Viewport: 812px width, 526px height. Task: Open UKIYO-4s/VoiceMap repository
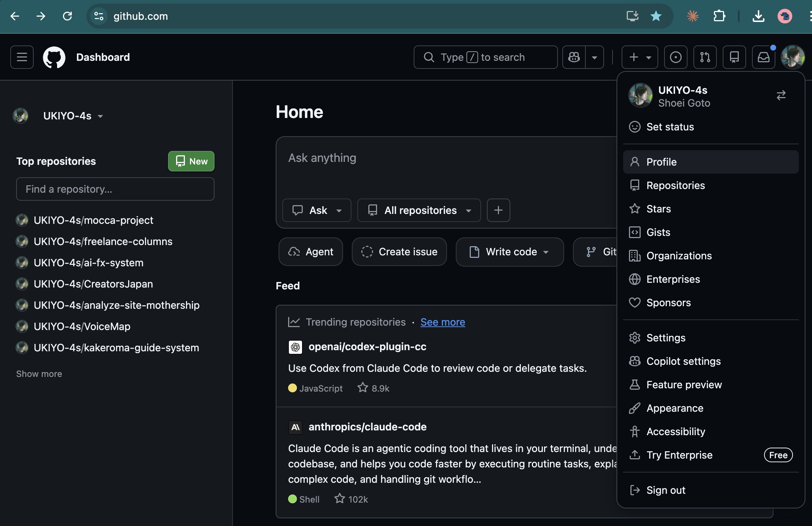pos(82,326)
